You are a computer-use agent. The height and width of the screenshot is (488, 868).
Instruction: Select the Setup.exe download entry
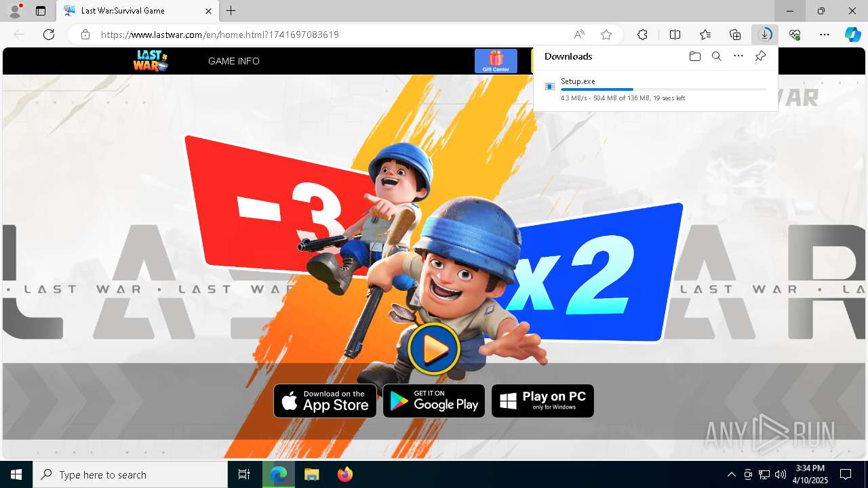(655, 89)
